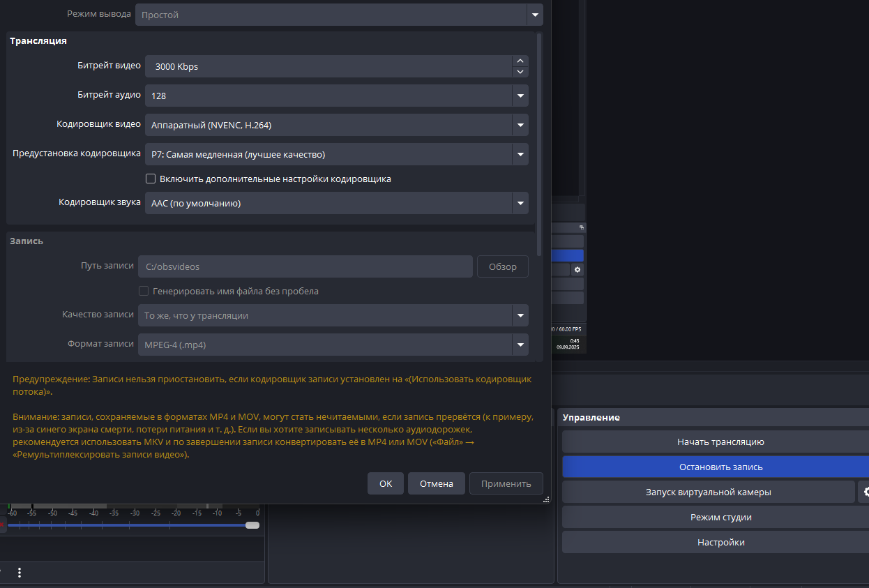Click the '09.09.2025' clock date
This screenshot has height=588, width=869.
568,347
